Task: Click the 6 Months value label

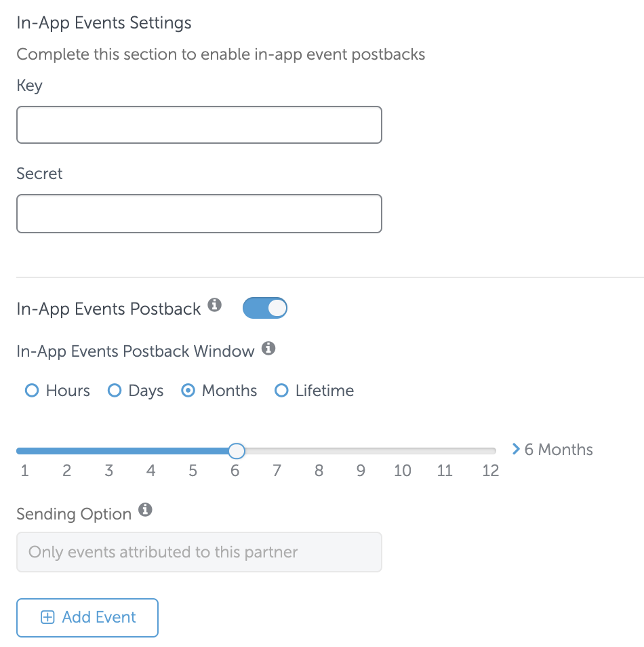Action: 559,450
